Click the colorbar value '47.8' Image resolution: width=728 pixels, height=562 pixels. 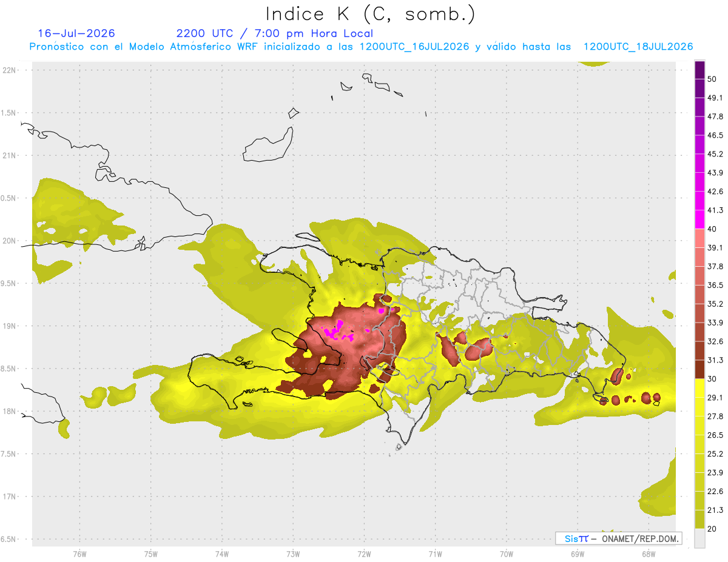tap(715, 116)
